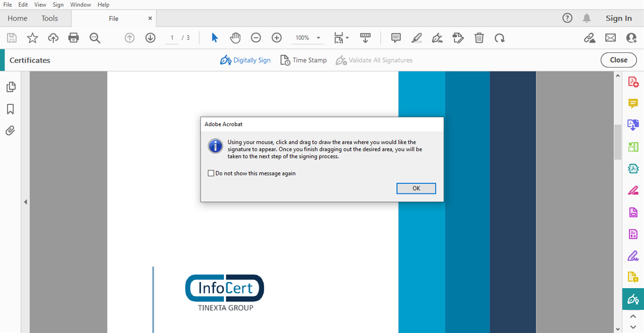Open the Attachments paperclip panel
The width and height of the screenshot is (644, 333).
click(10, 131)
